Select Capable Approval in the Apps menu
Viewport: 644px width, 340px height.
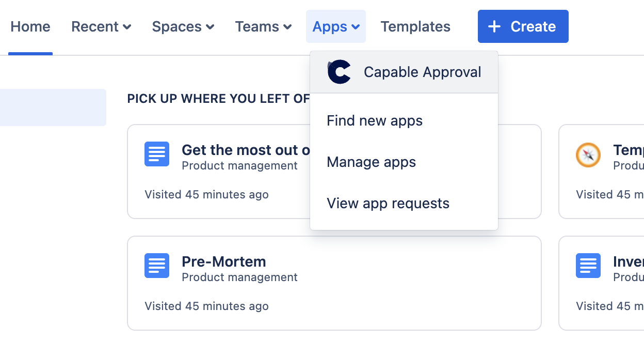pos(422,72)
